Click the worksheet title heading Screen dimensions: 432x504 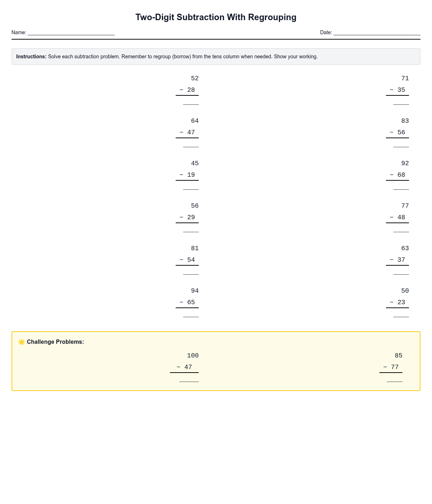[216, 17]
